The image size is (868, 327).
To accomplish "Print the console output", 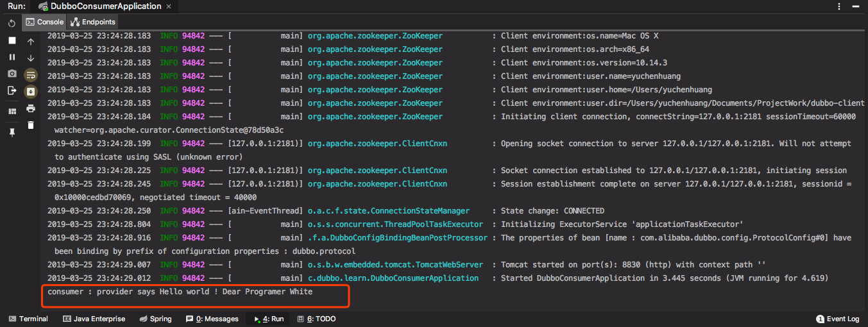I will click(x=30, y=108).
